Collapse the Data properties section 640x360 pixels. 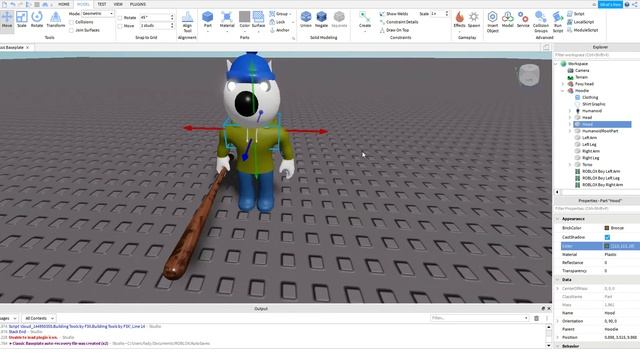[558, 280]
